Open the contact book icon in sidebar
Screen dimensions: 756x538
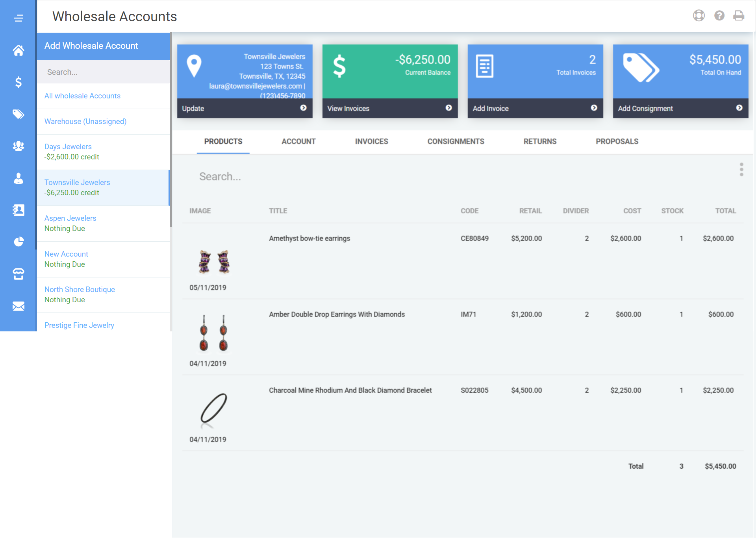(18, 210)
